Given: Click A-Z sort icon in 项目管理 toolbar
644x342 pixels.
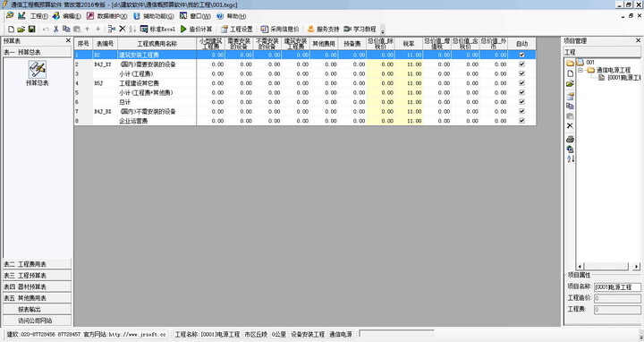Looking at the screenshot, I should (x=570, y=158).
